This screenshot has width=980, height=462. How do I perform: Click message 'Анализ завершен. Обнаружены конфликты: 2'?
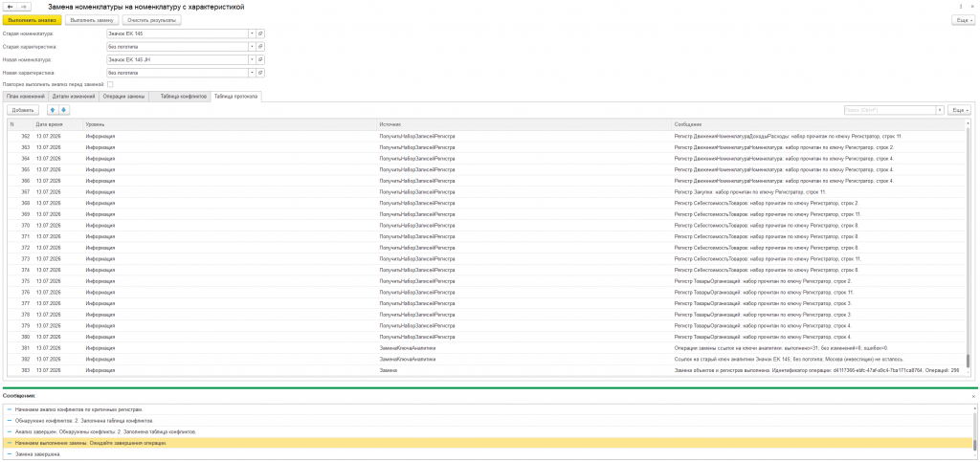pos(106,432)
